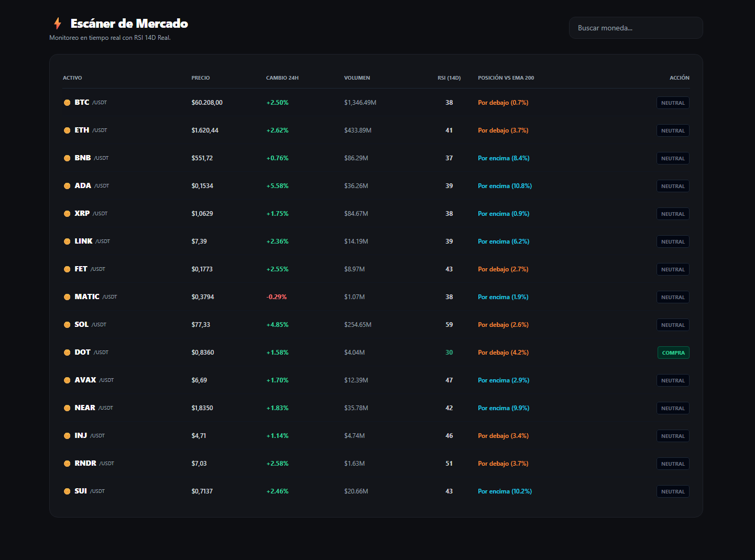755x560 pixels.
Task: Click the Escáner de Mercado title
Action: point(129,24)
